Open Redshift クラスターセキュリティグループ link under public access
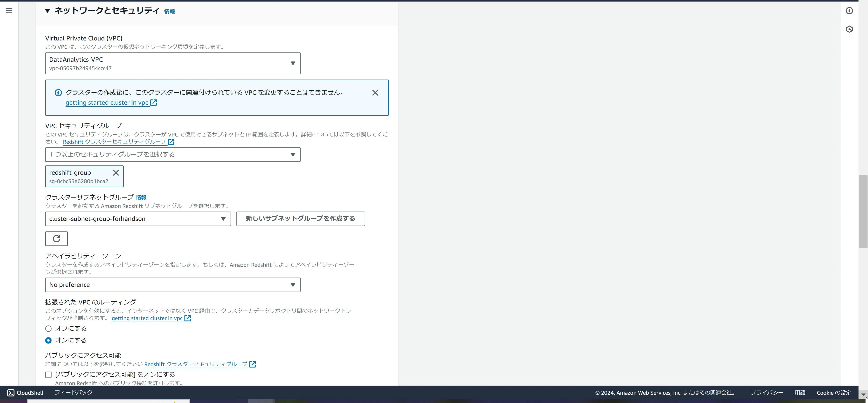868x403 pixels. (196, 364)
